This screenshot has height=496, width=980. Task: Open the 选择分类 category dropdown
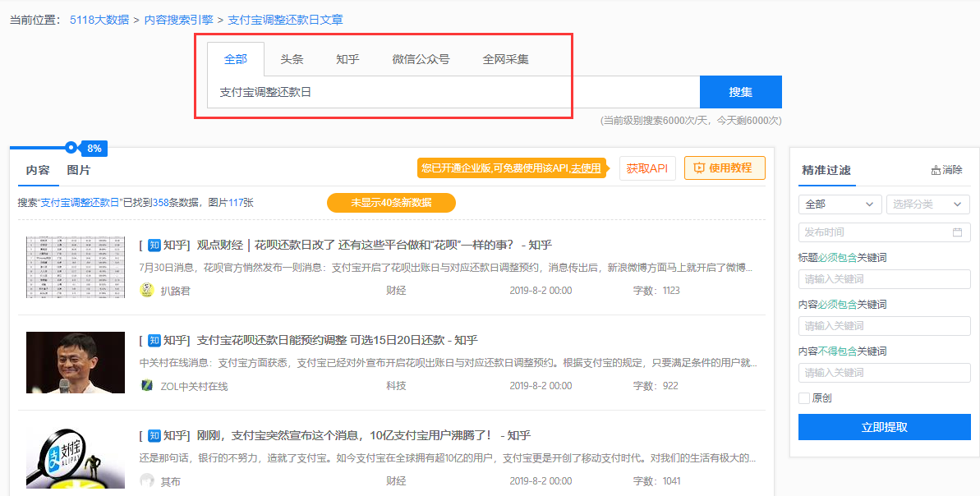928,204
